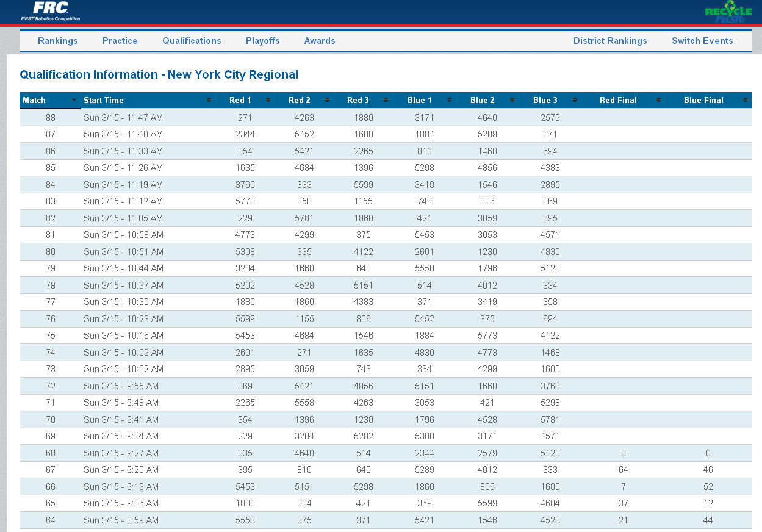Screen dimensions: 762x532
Task: Select Blue 3 team 3760 in match 72
Action: point(550,386)
